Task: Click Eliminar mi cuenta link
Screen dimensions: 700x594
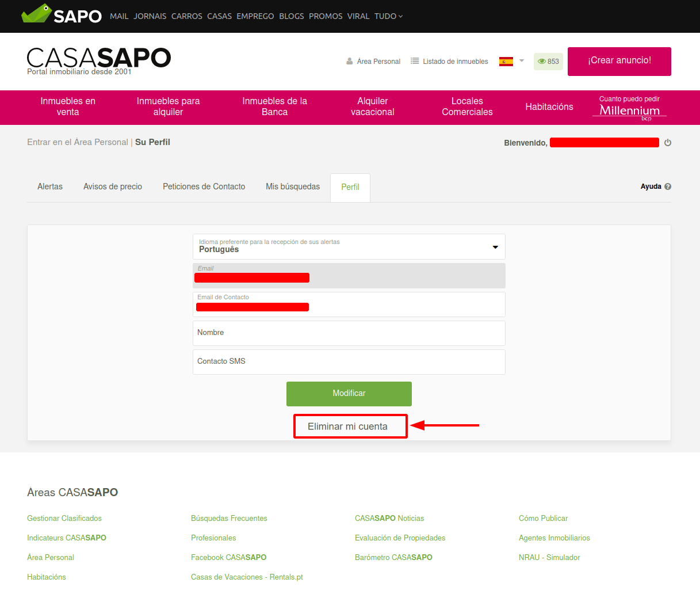Action: pos(347,427)
